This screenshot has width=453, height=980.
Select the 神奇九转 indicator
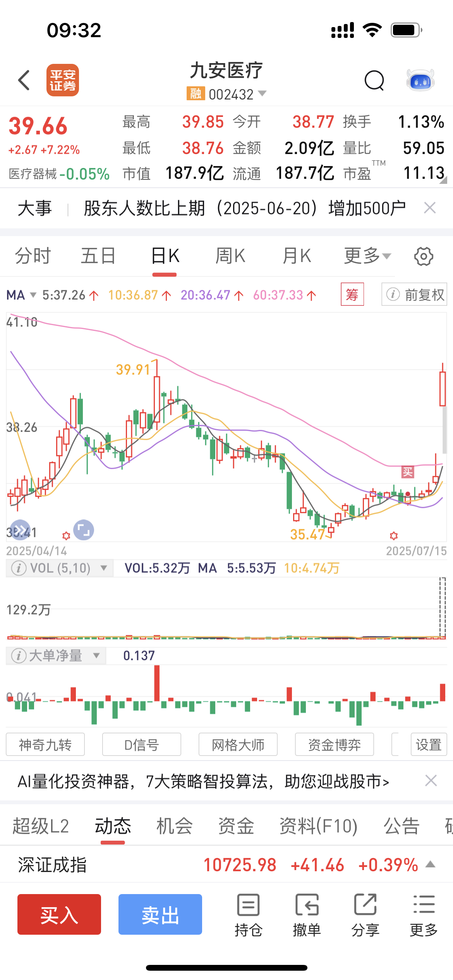(45, 745)
